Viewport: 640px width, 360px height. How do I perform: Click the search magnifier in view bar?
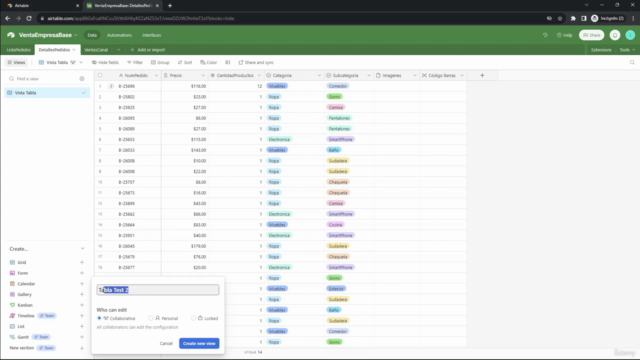[x=632, y=62]
